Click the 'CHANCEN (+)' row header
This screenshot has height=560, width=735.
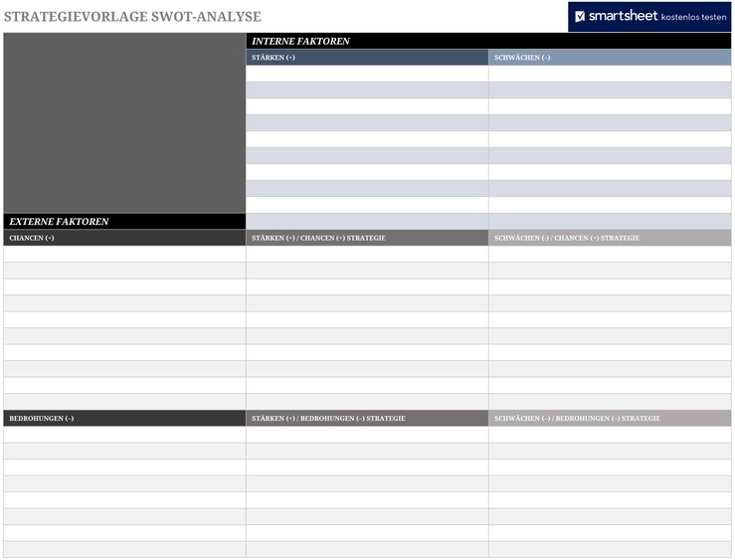(x=124, y=238)
